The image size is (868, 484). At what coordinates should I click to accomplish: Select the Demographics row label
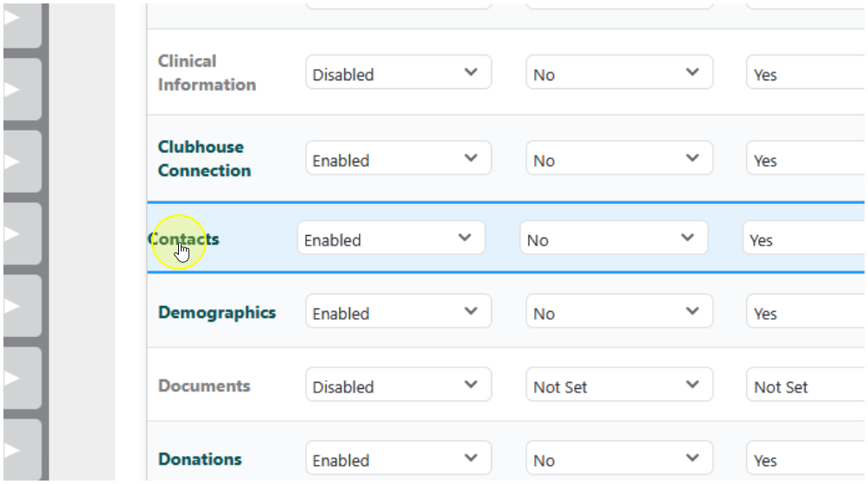216,313
